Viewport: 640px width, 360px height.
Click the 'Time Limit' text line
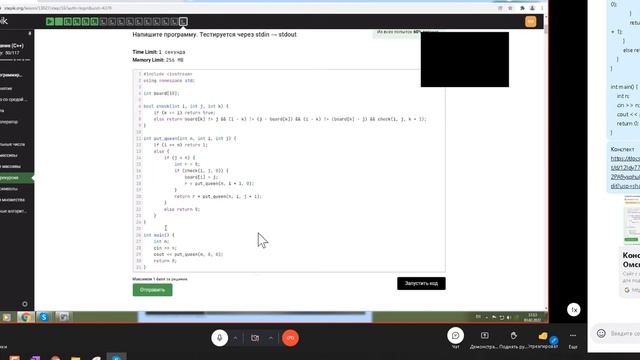pos(159,52)
